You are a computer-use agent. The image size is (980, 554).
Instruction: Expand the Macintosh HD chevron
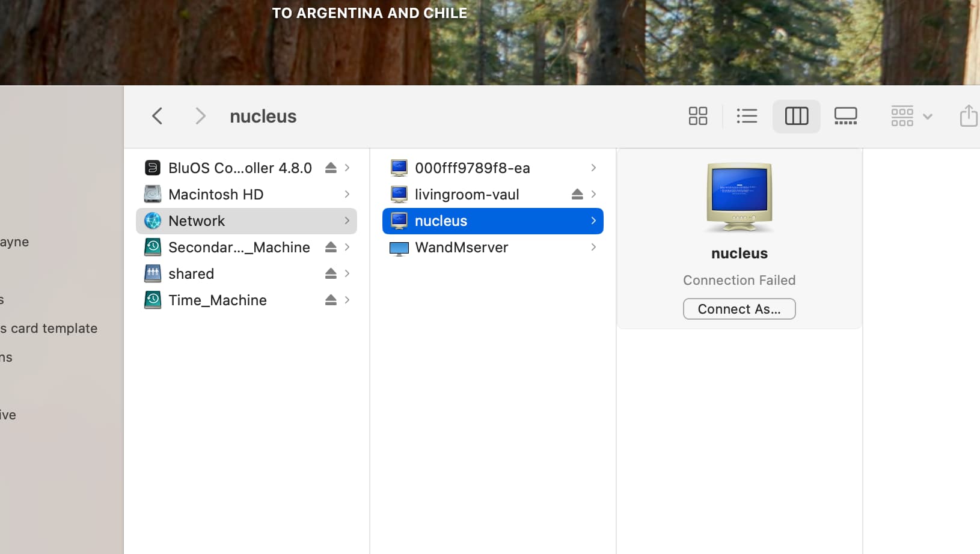pyautogui.click(x=347, y=194)
